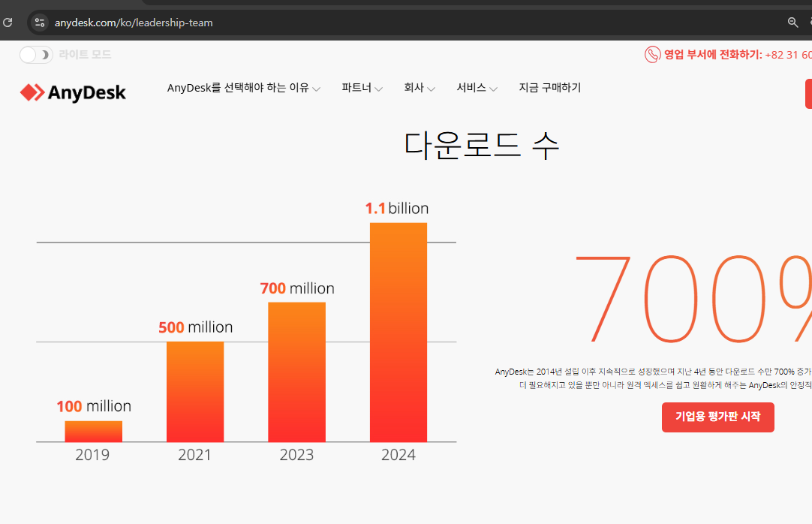Click the AnyDesk red diamond logo
812x524 pixels.
click(30, 92)
